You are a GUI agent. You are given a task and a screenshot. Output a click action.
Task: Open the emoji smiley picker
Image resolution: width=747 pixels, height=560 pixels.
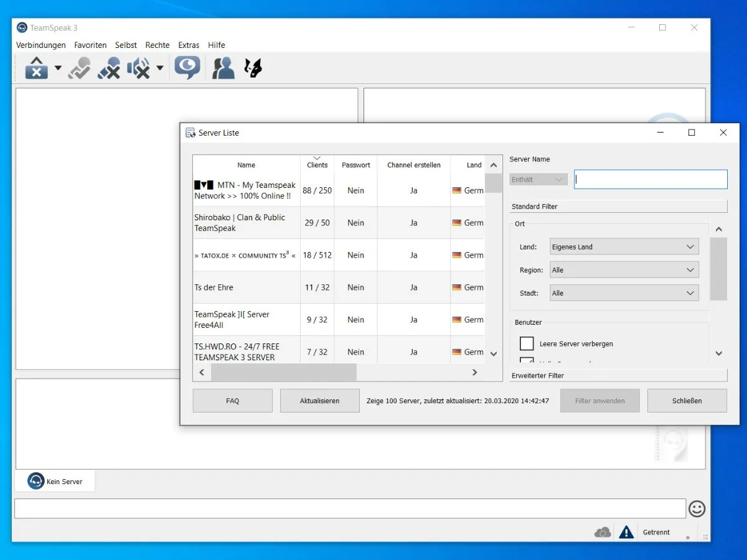pos(697,508)
